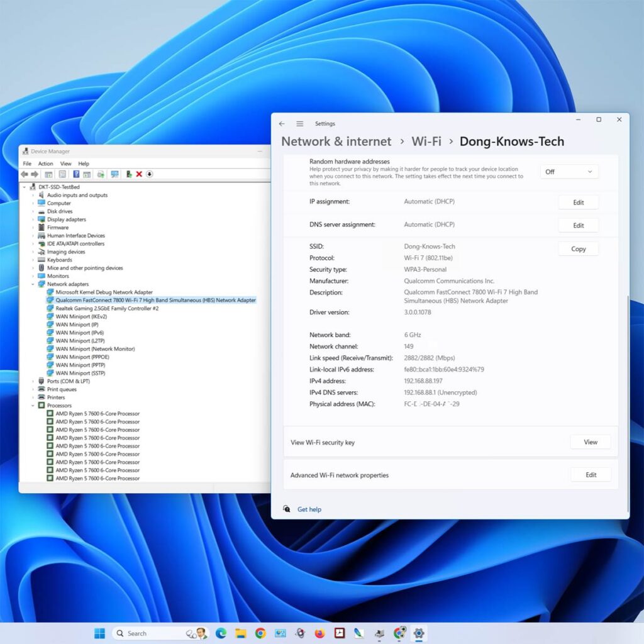This screenshot has width=644, height=644.
Task: Click the Uninstall device red X toolbar icon
Action: [138, 174]
